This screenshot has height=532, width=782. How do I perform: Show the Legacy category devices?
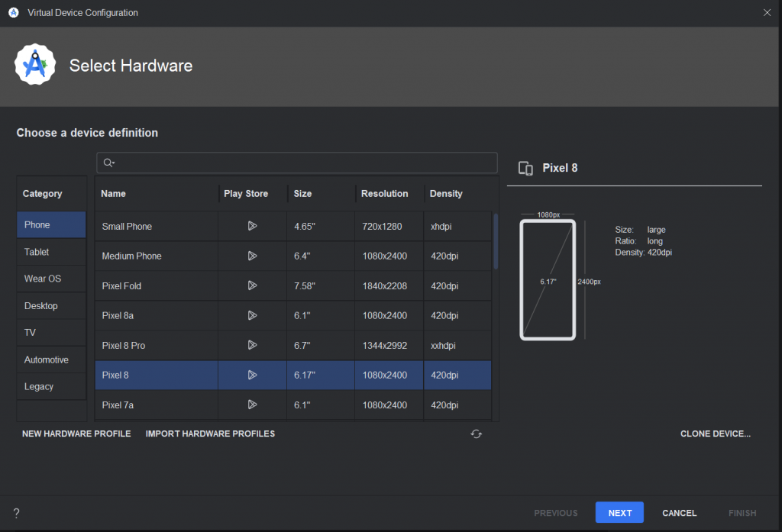51,386
